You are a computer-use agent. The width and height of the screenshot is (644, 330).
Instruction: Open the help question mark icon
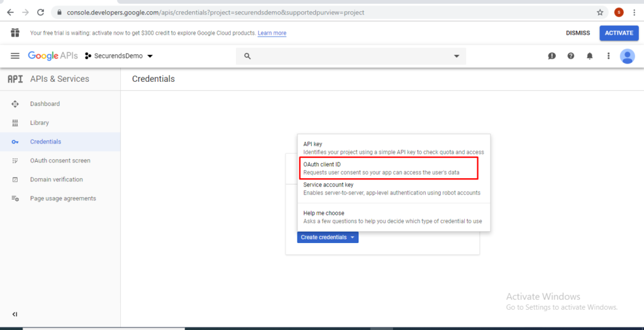tap(570, 56)
